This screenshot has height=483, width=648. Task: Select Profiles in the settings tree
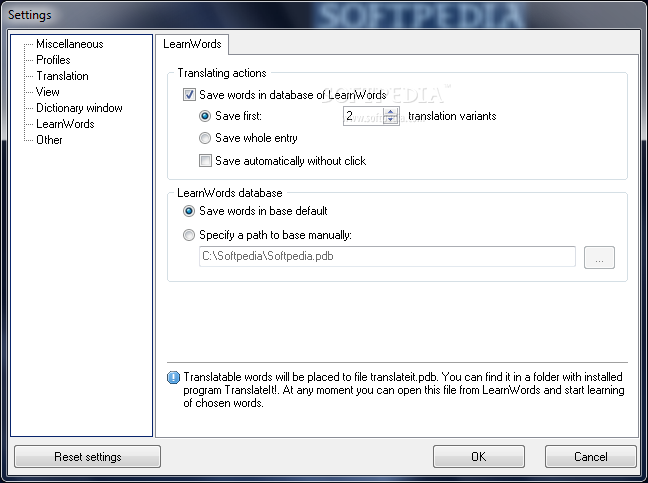coord(53,60)
